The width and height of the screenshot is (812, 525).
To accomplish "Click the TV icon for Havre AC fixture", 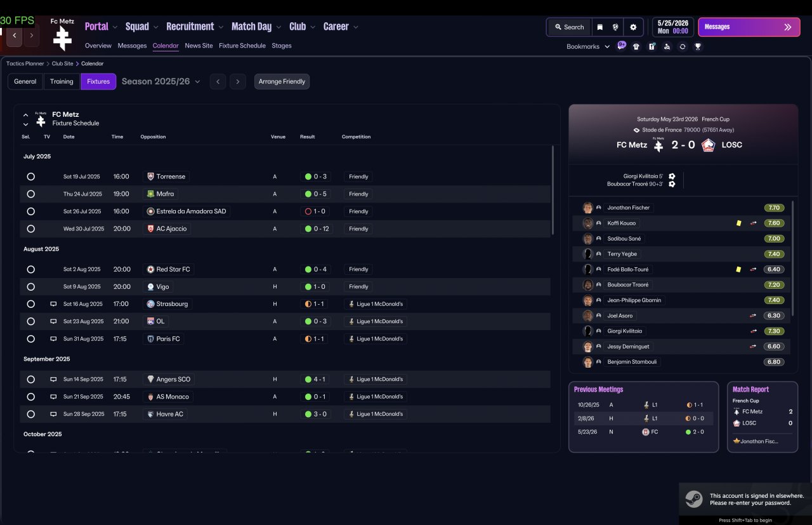I will [53, 414].
